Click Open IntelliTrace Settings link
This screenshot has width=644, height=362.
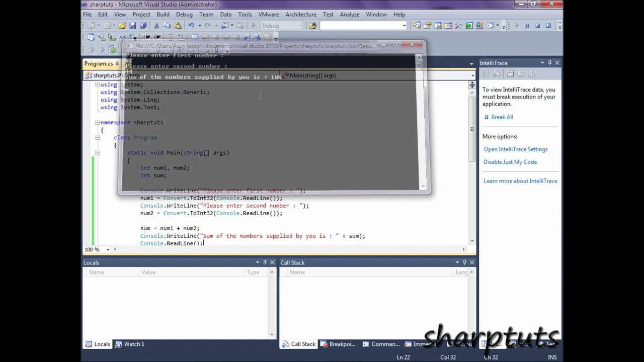pyautogui.click(x=516, y=149)
